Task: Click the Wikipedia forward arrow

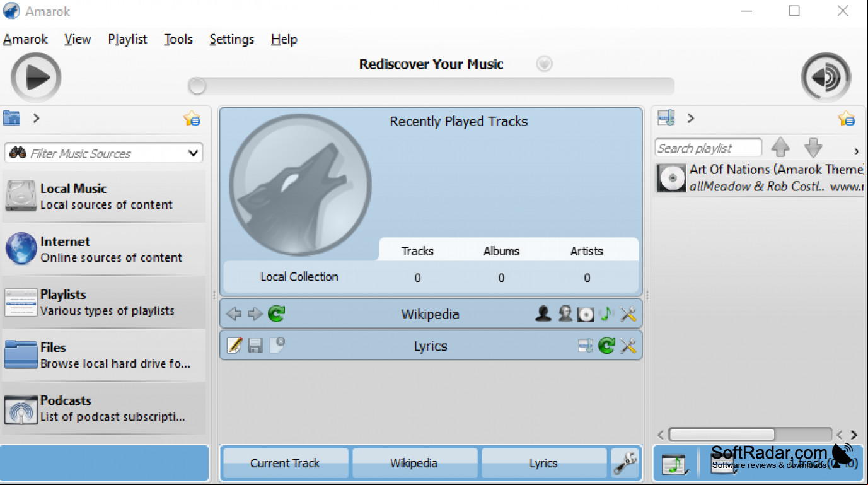Action: click(255, 314)
